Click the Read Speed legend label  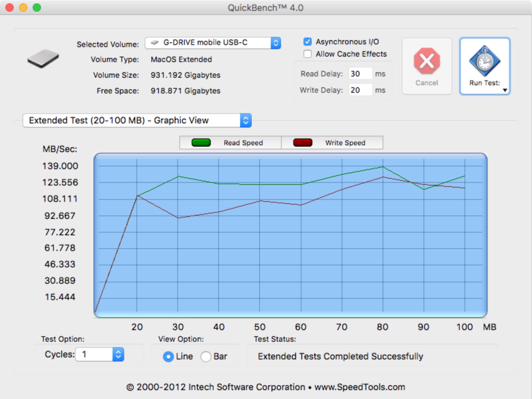coord(243,143)
